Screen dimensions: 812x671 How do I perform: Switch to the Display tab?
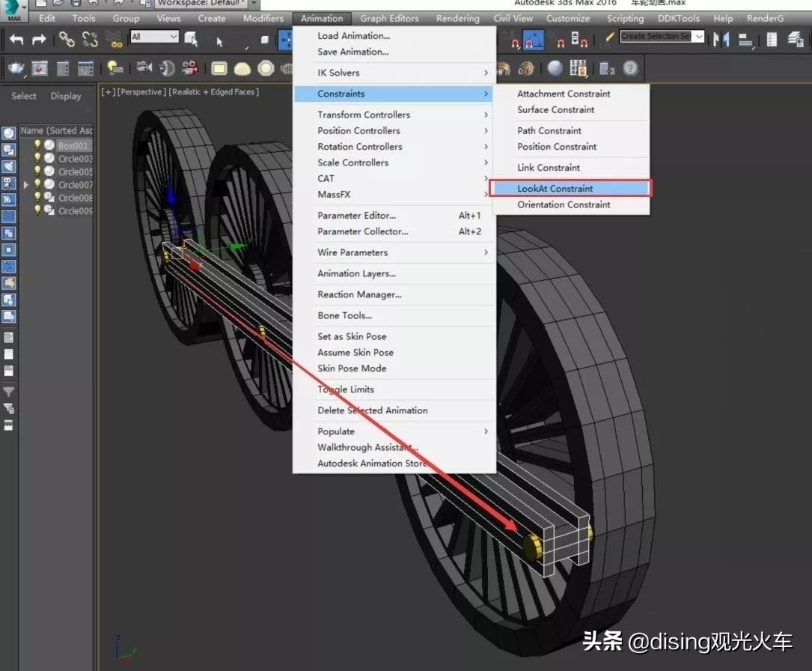pos(66,96)
